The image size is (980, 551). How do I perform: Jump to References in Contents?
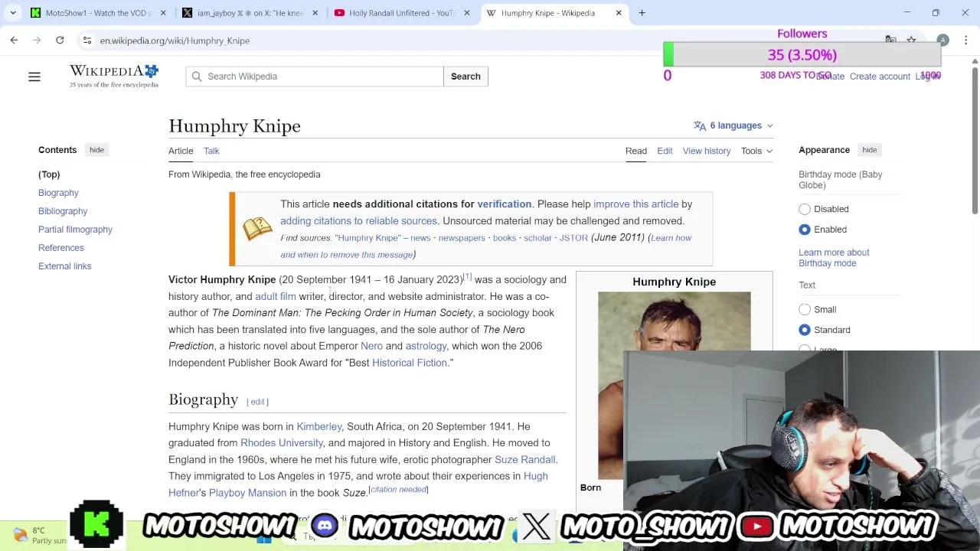[x=61, y=248]
